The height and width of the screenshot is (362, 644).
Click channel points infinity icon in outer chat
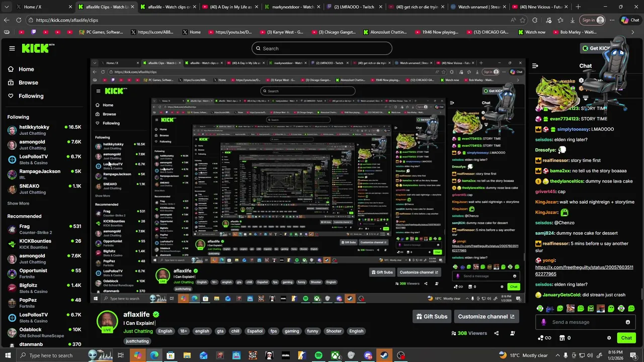[x=544, y=338]
